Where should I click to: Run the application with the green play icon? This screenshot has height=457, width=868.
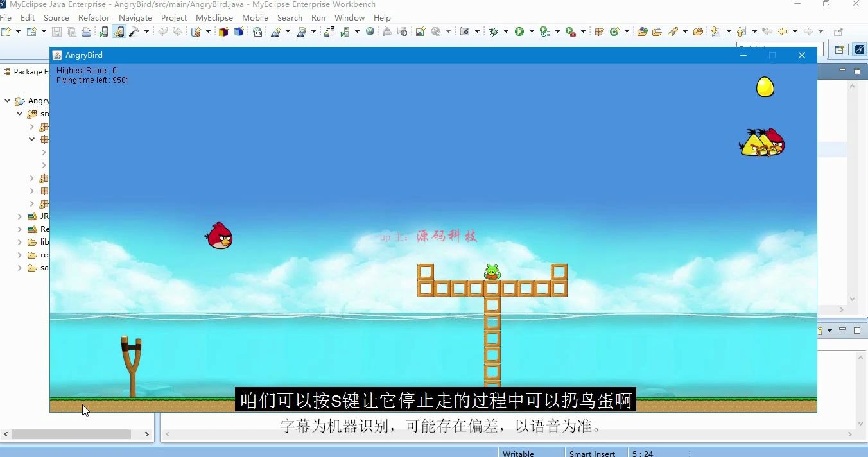tap(520, 31)
